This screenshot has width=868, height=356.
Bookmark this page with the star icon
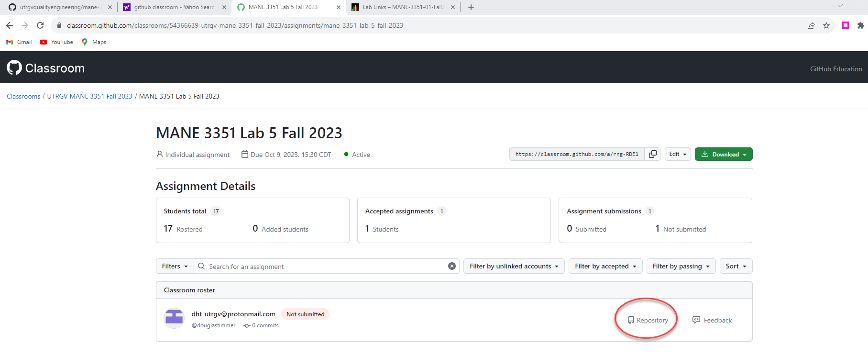[x=826, y=25]
